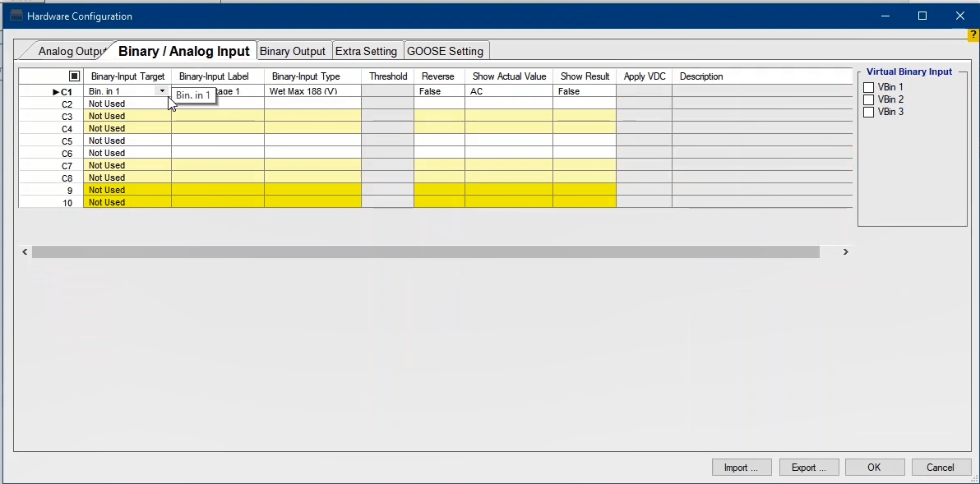Go to the Extra Setting tab
Screen dimensions: 980x484
[366, 51]
